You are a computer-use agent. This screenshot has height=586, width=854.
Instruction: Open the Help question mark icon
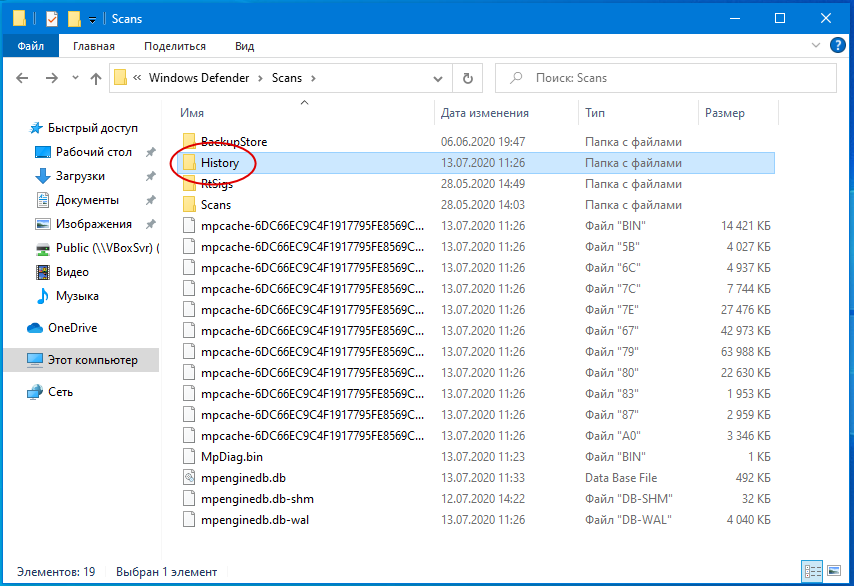point(838,45)
